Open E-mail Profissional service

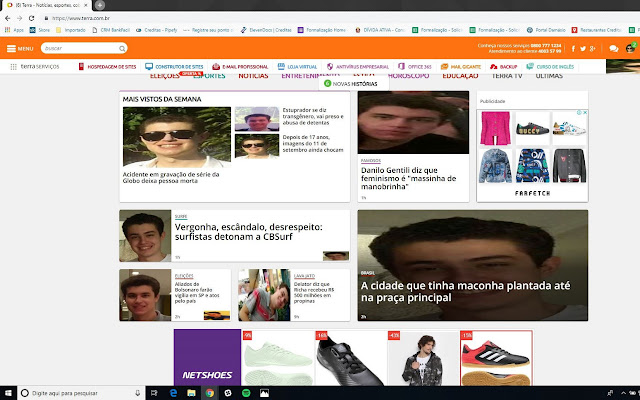pos(240,67)
